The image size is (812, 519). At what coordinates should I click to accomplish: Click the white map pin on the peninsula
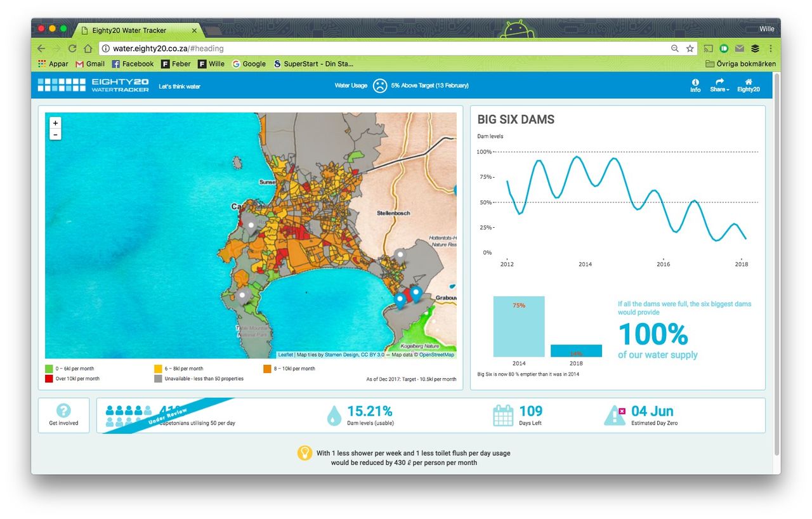(242, 296)
